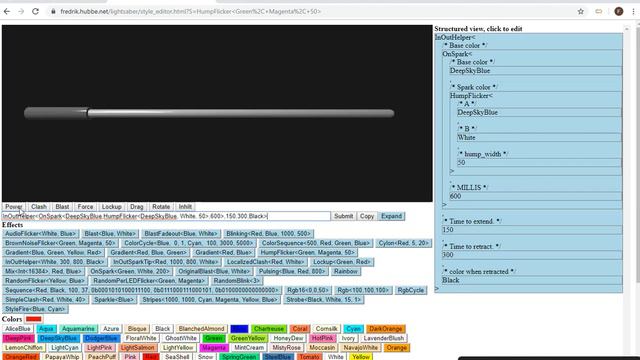The width and height of the screenshot is (640, 360).
Task: Insert the InOutSparkTip effect
Action: tap(166, 262)
